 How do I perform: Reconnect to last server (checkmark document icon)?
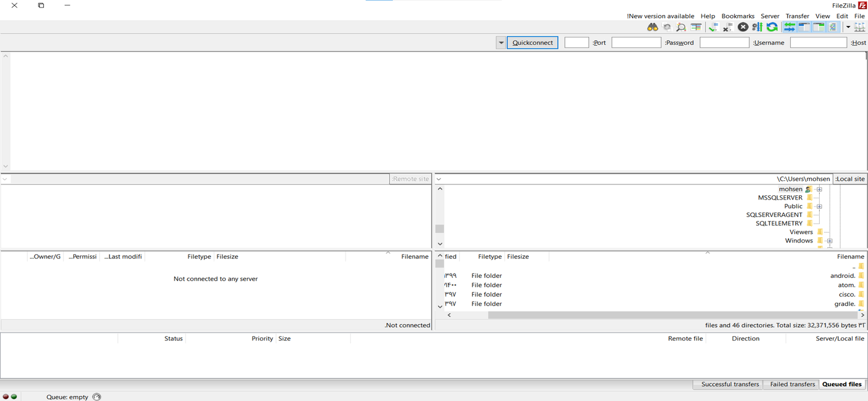tap(713, 27)
